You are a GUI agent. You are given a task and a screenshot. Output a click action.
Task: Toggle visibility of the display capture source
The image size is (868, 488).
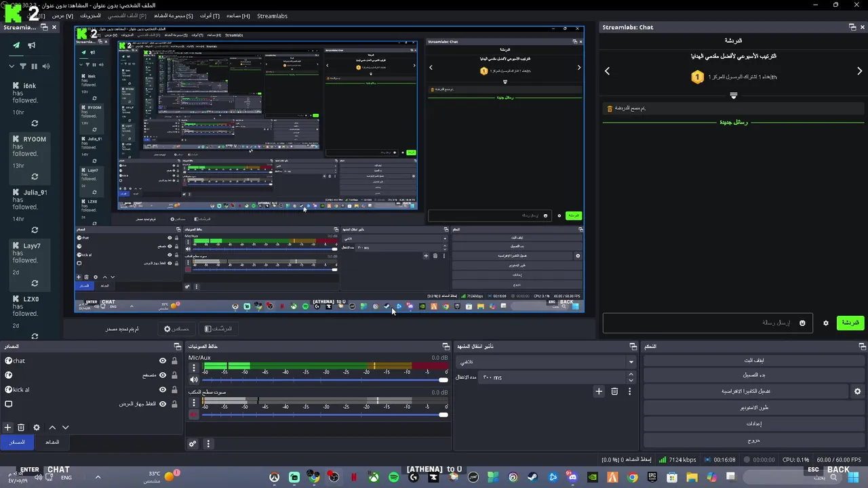163,404
